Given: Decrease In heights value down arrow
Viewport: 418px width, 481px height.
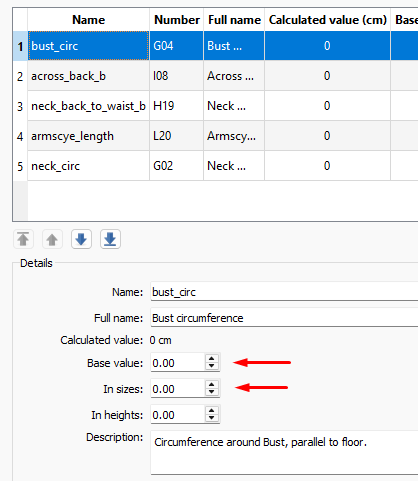Looking at the screenshot, I should click(212, 418).
